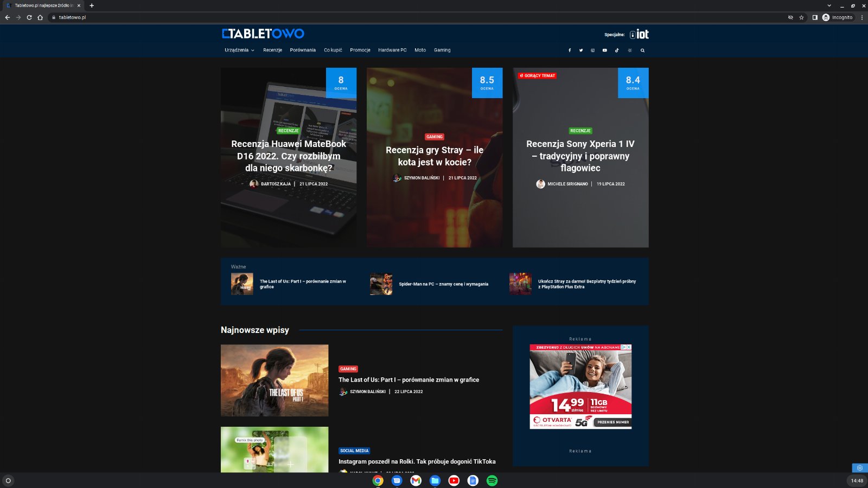The width and height of the screenshot is (868, 488).
Task: Open Gaming menu item
Action: pyautogui.click(x=442, y=50)
